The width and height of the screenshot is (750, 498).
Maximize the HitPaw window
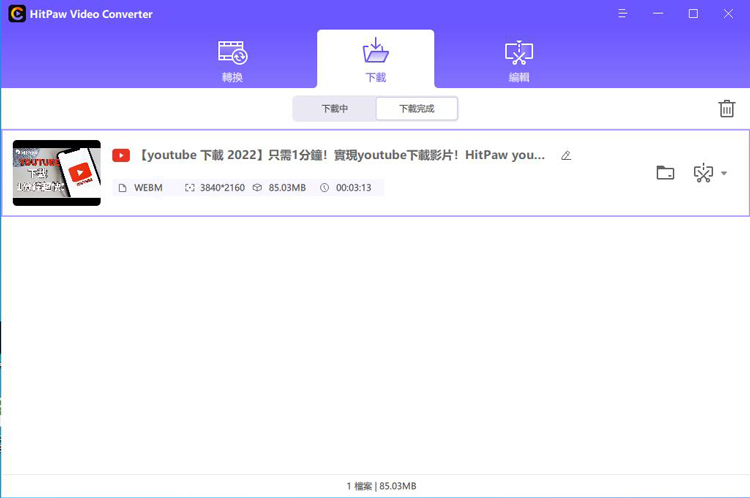[693, 13]
